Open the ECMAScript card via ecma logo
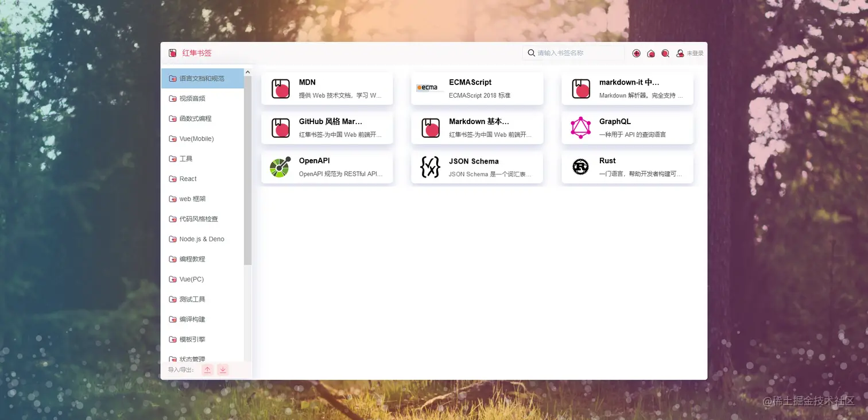The height and width of the screenshot is (420, 868). click(x=430, y=88)
